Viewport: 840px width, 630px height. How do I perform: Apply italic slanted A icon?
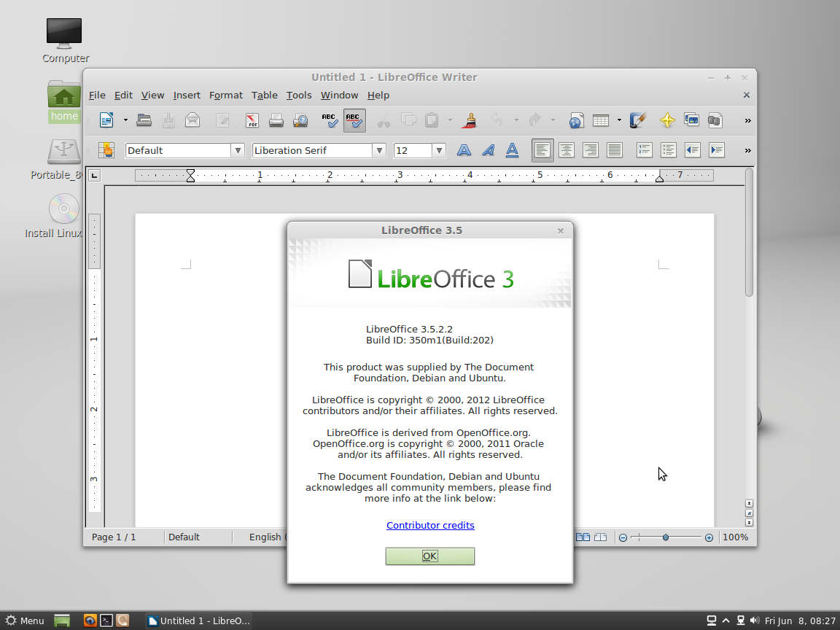(488, 150)
